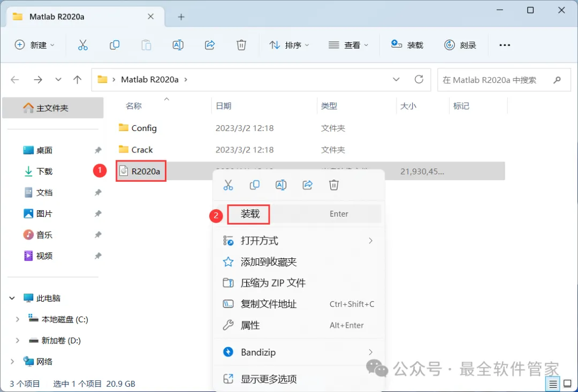Open 主文件夹 in the sidebar
This screenshot has width=578, height=392.
point(52,108)
